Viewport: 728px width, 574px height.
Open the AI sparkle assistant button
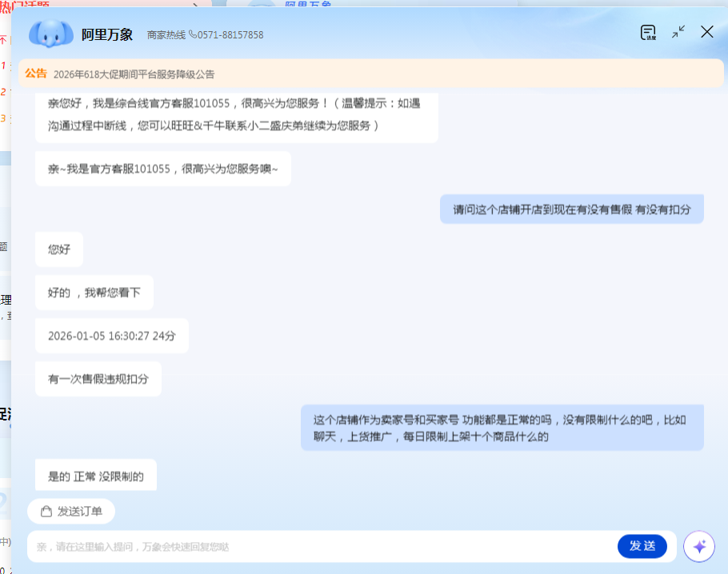tap(699, 546)
